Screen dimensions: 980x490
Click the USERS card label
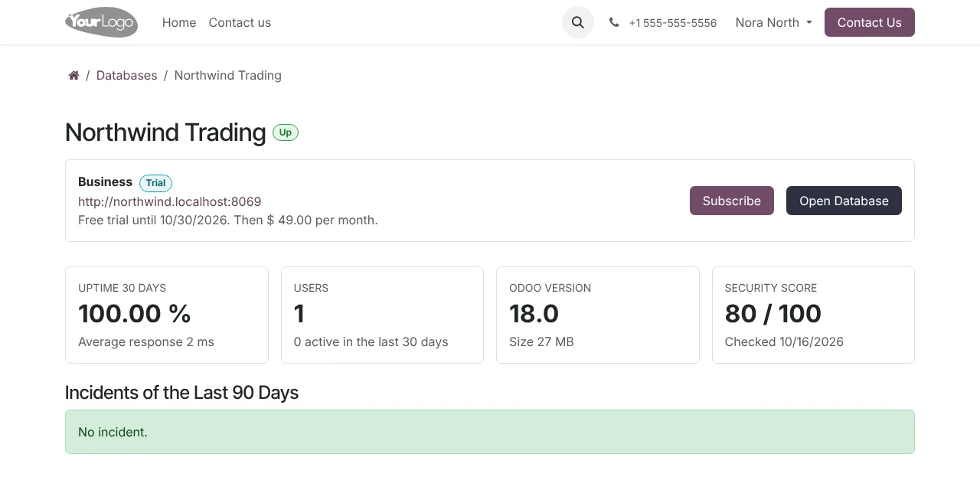click(311, 288)
